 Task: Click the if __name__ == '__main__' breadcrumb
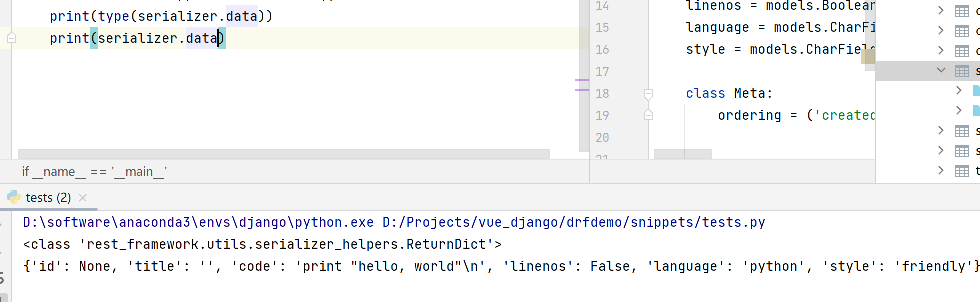94,172
